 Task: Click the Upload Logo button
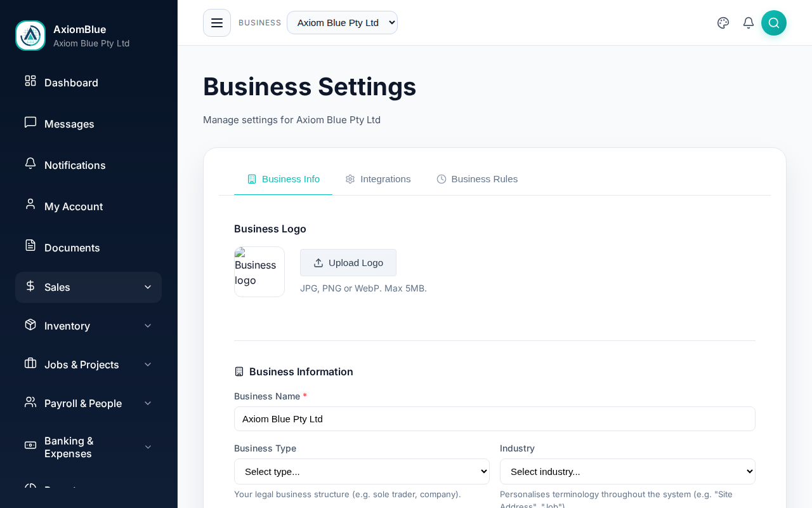pyautogui.click(x=348, y=263)
